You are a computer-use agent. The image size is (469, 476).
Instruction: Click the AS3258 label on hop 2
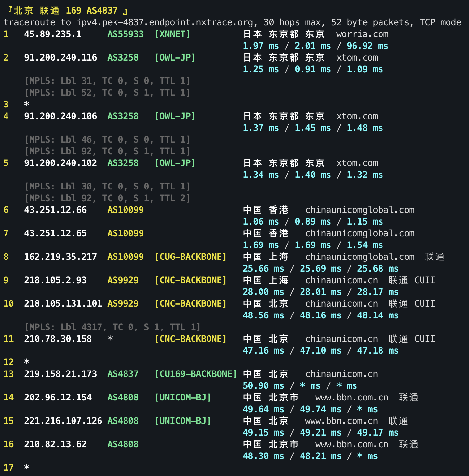pyautogui.click(x=123, y=57)
